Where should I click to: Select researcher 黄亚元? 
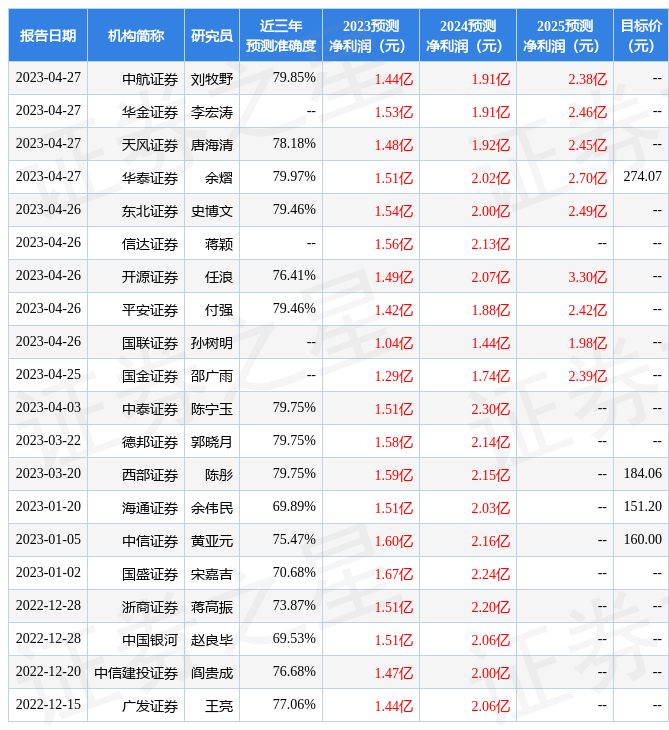click(212, 541)
